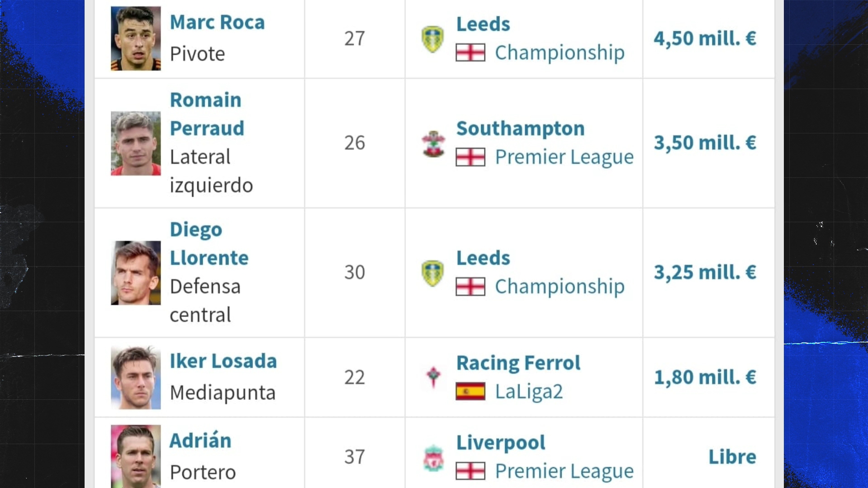
Task: Click the Liverpool club crest icon
Action: (433, 457)
